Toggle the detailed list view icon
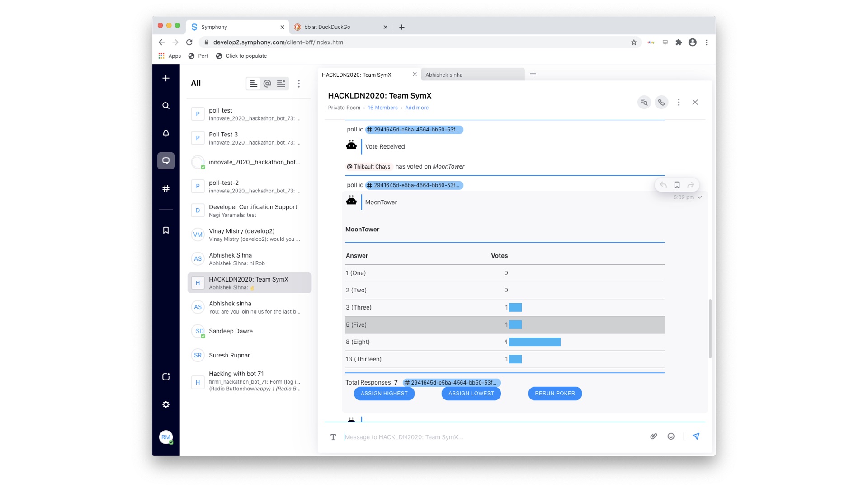This screenshot has height=488, width=868. click(281, 84)
